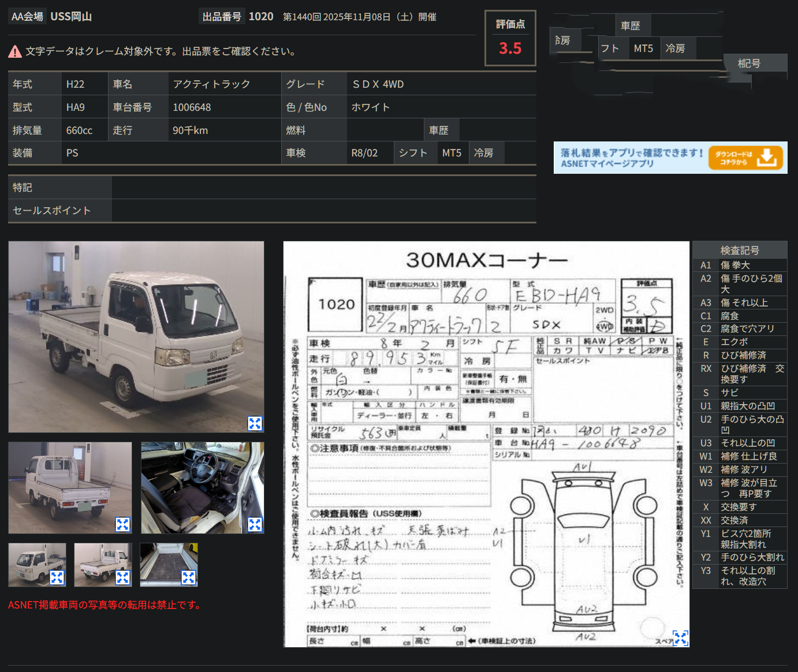The height and width of the screenshot is (672, 798).
Task: Enlarge the auction inspection sheet
Action: 680,638
